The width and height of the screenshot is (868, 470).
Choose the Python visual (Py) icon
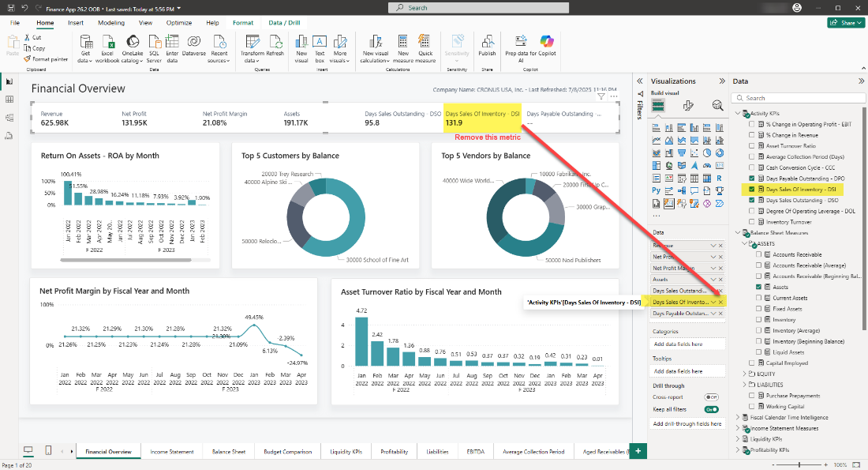656,190
